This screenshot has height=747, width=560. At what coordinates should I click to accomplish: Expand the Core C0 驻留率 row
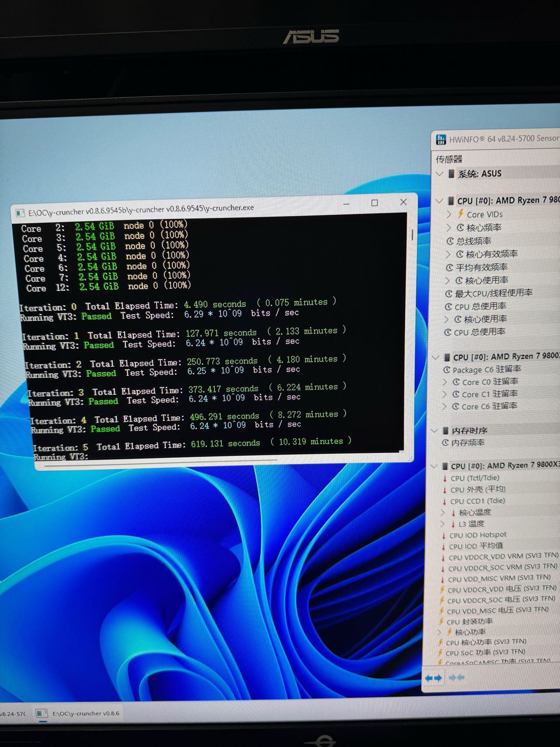pyautogui.click(x=445, y=382)
